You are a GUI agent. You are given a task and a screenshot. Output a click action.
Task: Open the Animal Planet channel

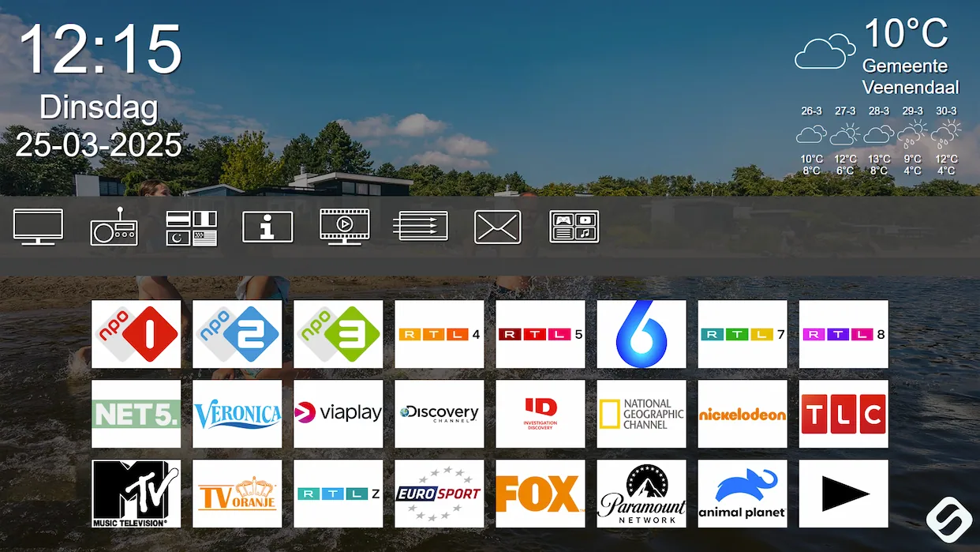742,494
